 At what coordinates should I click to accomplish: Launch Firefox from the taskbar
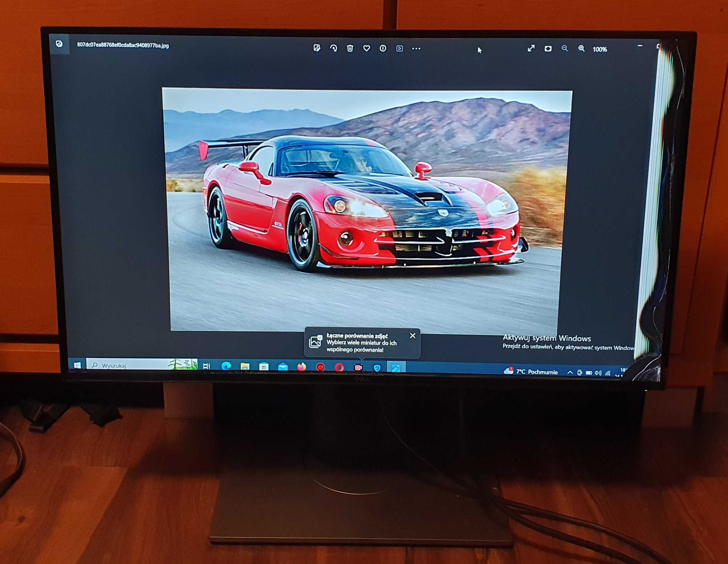[x=302, y=367]
